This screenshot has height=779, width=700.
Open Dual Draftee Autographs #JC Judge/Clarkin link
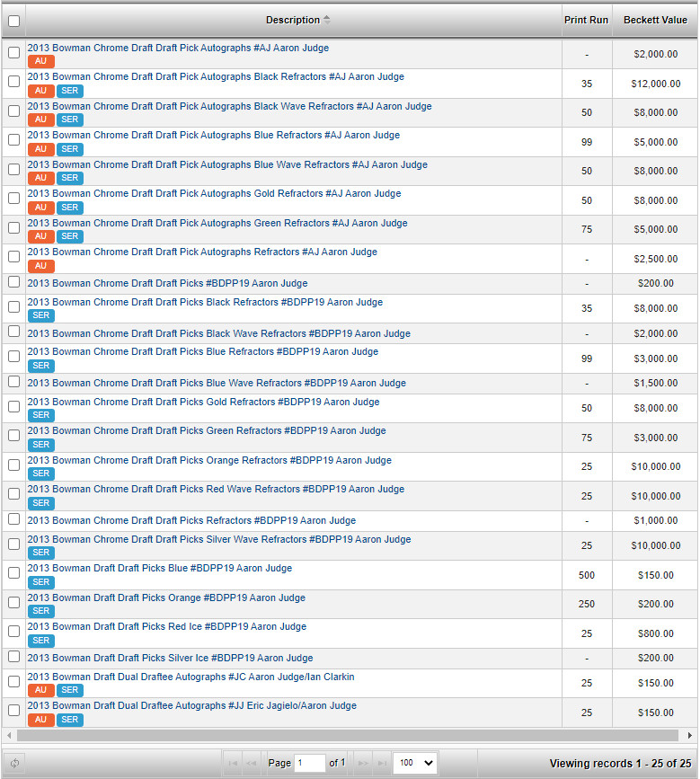(x=191, y=677)
